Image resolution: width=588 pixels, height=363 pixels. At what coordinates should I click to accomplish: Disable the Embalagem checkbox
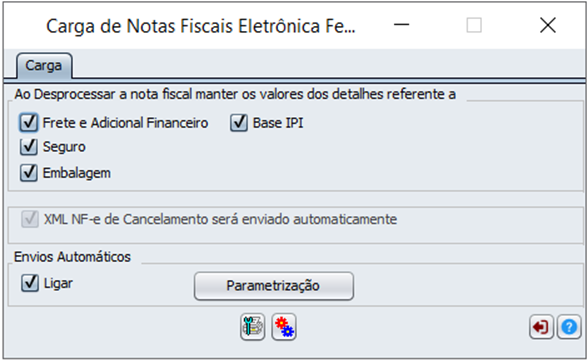click(29, 173)
